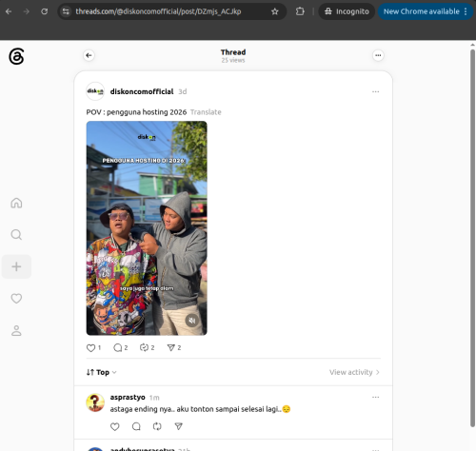Open Chrome extensions puzzle icon
Viewport: 476px width, 451px height.
(x=300, y=11)
